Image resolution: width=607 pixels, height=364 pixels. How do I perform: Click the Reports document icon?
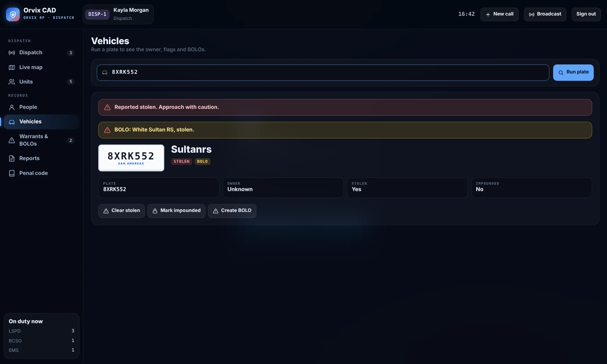(12, 158)
